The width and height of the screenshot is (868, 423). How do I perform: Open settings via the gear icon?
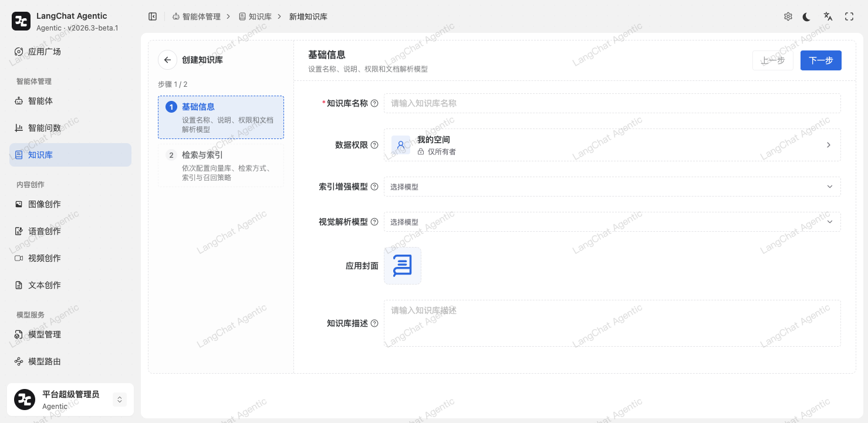[x=788, y=16]
